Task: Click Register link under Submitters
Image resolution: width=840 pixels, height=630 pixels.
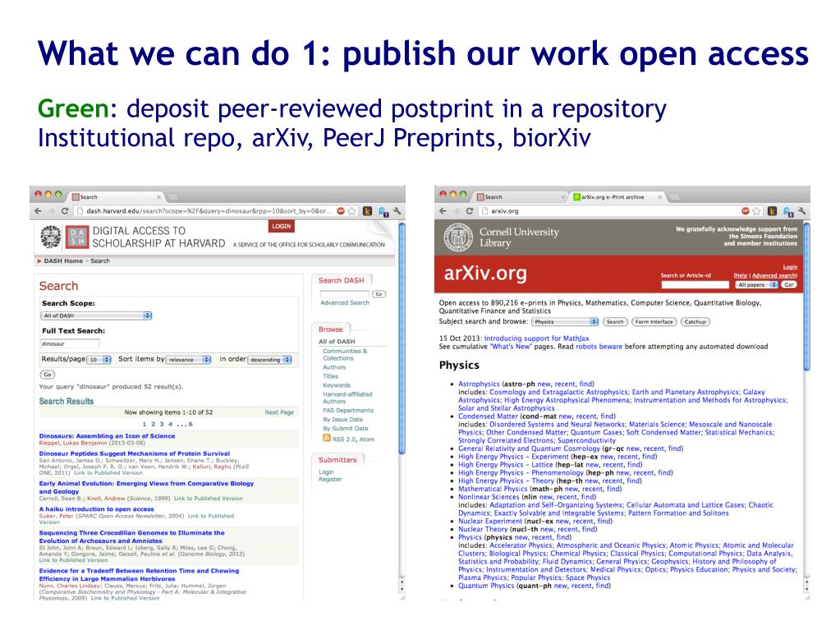Action: coord(330,480)
